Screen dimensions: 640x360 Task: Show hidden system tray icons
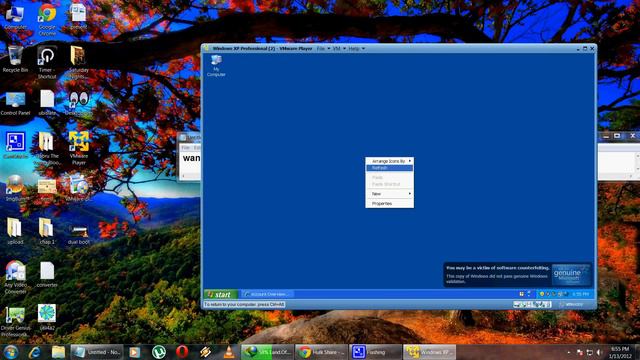[569, 352]
